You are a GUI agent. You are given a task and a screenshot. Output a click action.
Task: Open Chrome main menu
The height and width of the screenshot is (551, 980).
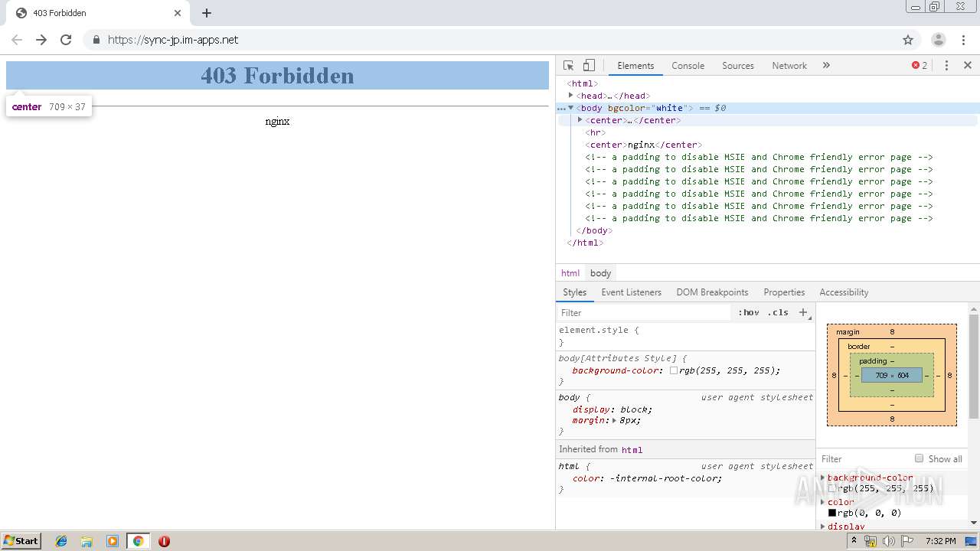tap(964, 40)
